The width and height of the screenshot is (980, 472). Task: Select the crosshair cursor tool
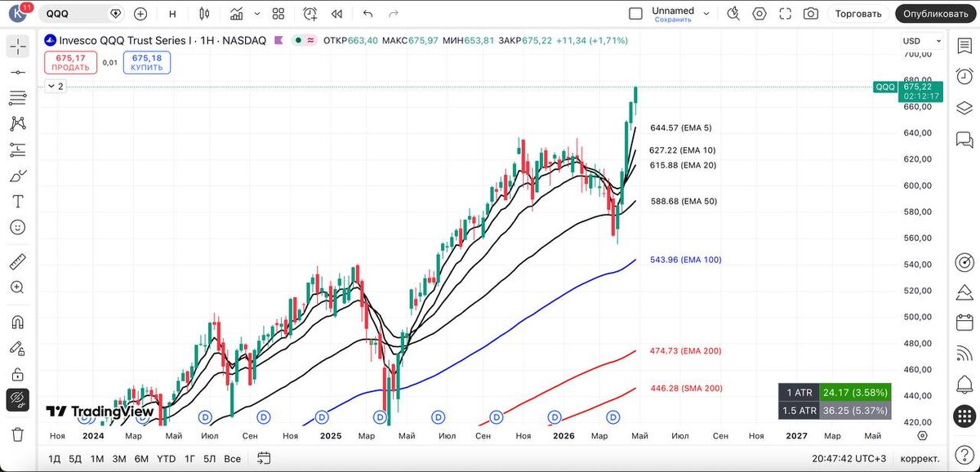coord(17,47)
